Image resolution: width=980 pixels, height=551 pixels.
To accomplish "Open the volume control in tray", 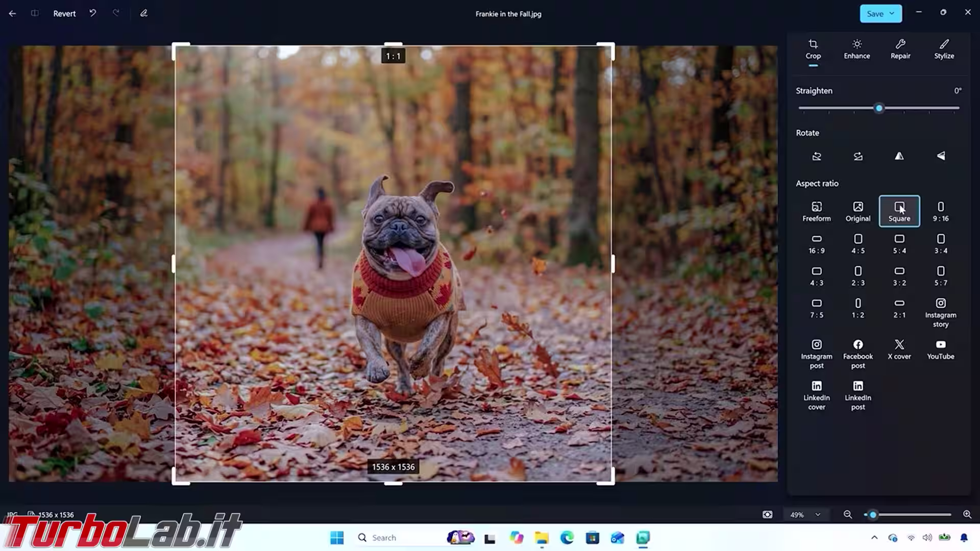I will tap(927, 538).
